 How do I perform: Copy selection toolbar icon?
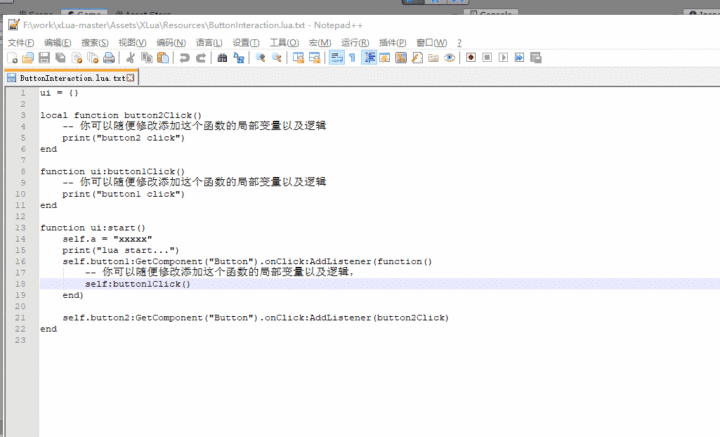click(x=146, y=58)
